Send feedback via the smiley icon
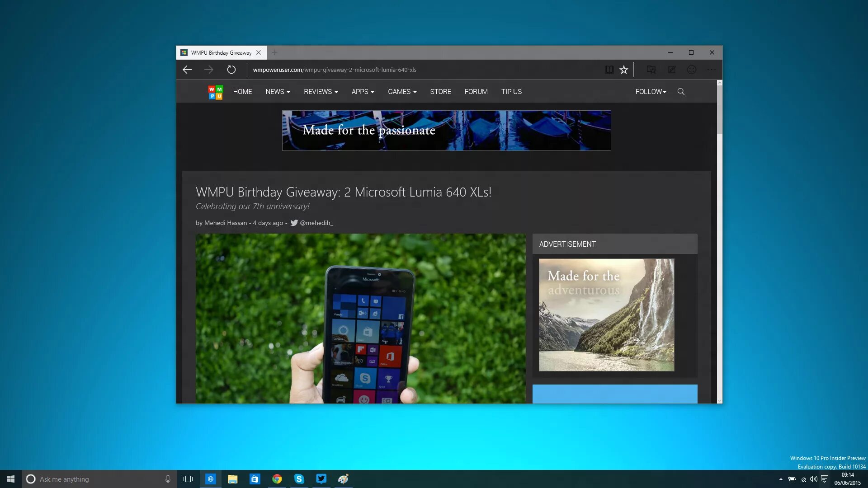The width and height of the screenshot is (868, 488). click(692, 70)
